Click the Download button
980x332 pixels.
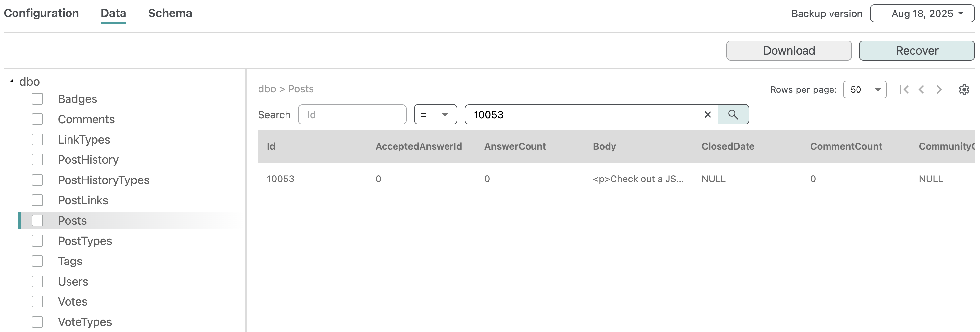[x=789, y=51]
